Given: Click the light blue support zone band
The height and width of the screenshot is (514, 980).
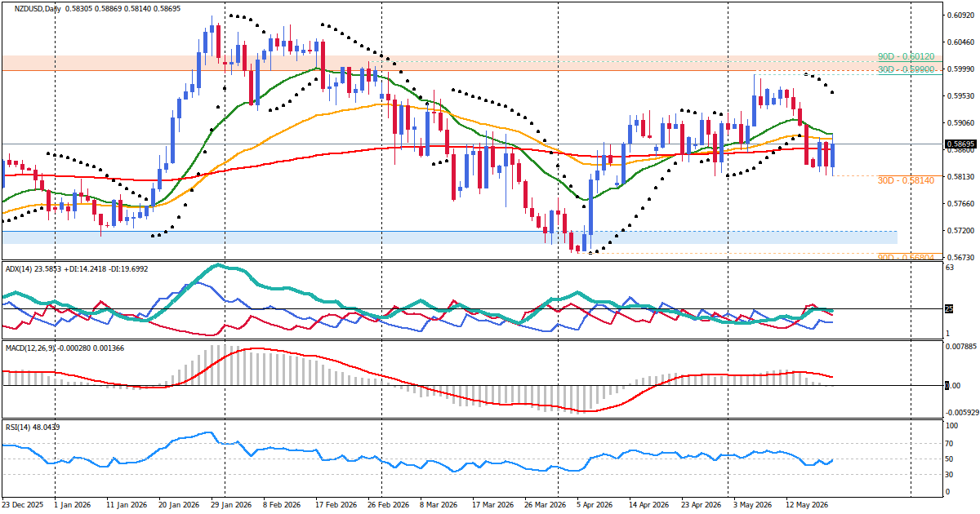Looking at the screenshot, I should [449, 237].
